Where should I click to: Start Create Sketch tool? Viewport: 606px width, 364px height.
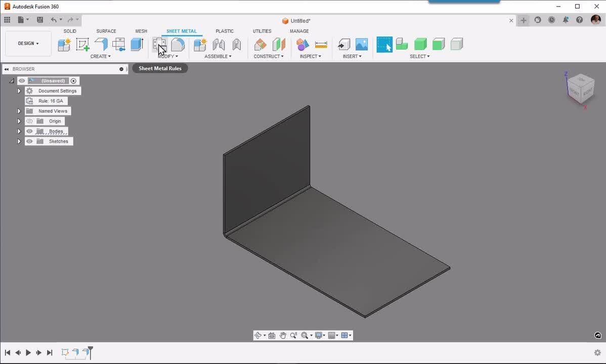(x=83, y=44)
